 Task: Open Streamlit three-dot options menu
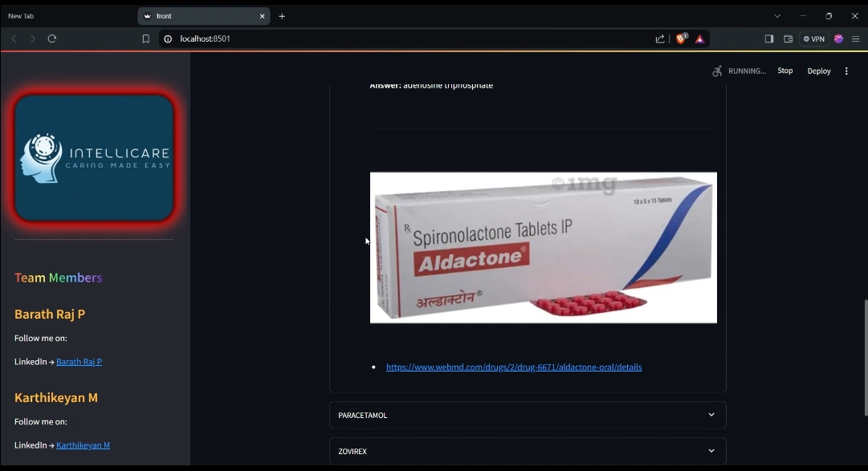(x=846, y=71)
